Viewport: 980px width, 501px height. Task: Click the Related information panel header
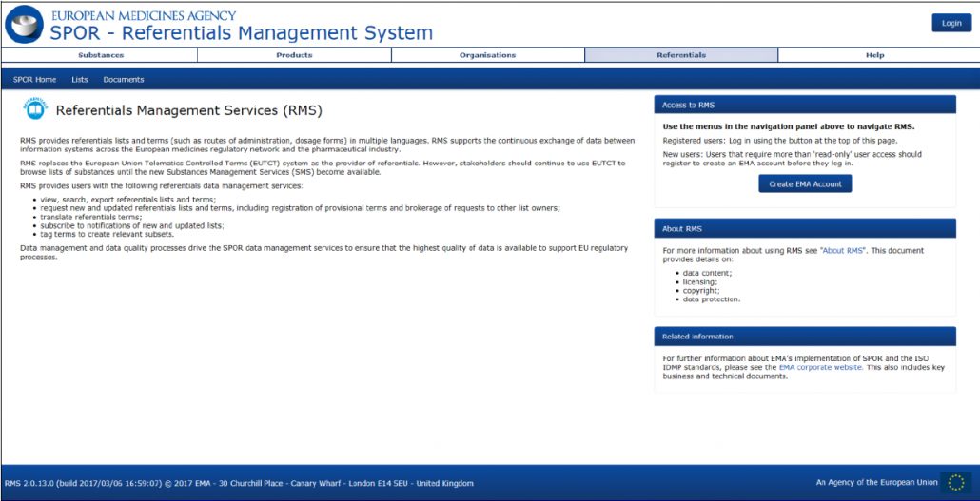click(x=805, y=337)
